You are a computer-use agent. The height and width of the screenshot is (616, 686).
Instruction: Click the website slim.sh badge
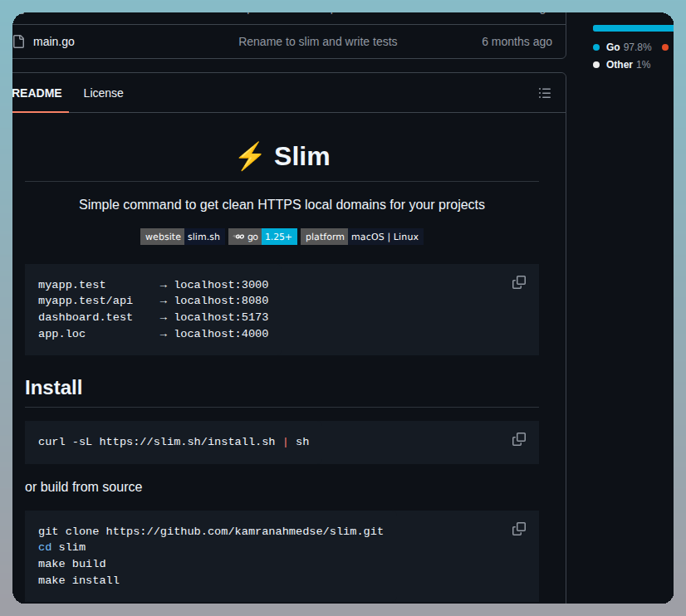coord(183,237)
